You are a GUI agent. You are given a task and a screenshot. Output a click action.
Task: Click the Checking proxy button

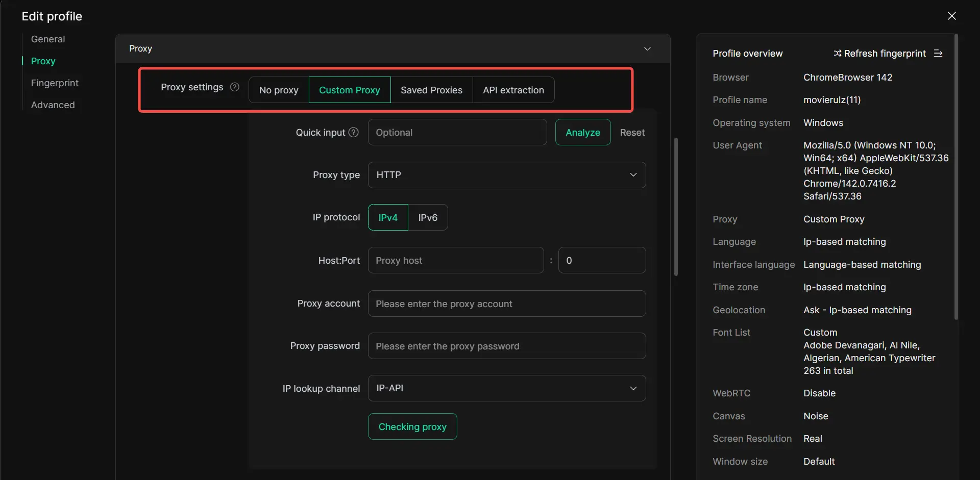(412, 427)
